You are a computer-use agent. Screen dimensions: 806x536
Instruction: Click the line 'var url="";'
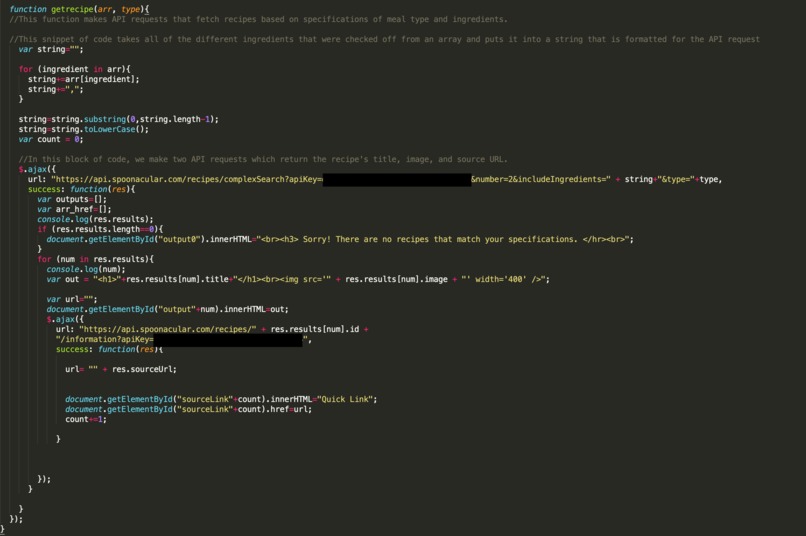pos(71,300)
